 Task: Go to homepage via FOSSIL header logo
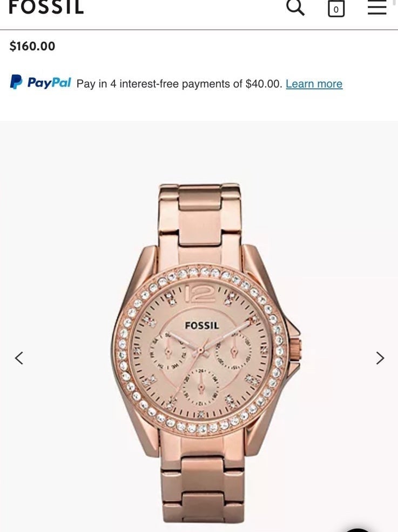46,7
